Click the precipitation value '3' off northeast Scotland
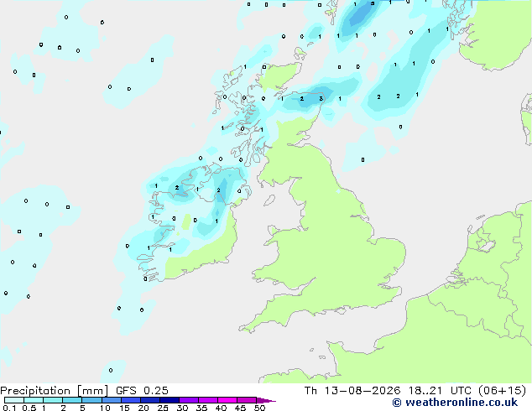Screen dimensions: 532x411 (x=321, y=99)
